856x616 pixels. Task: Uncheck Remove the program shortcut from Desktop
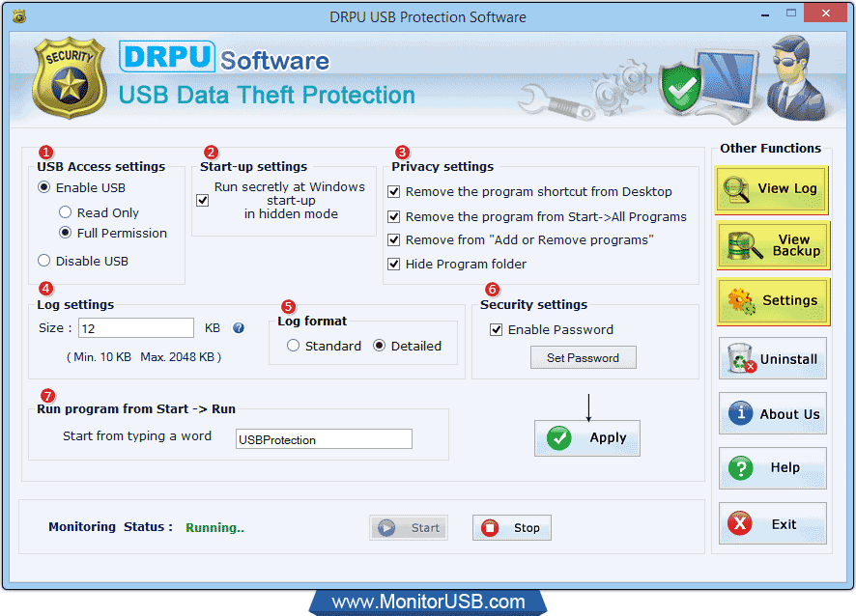tap(393, 191)
